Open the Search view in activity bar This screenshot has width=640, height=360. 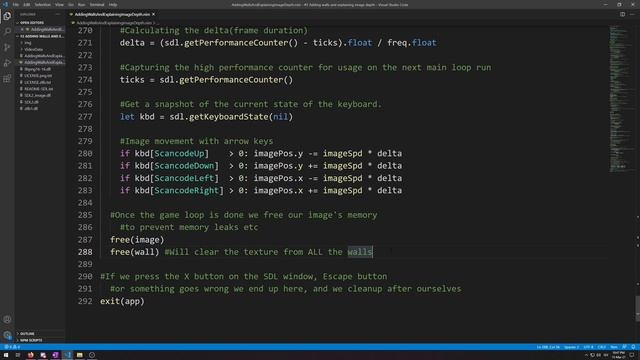pos(7,31)
